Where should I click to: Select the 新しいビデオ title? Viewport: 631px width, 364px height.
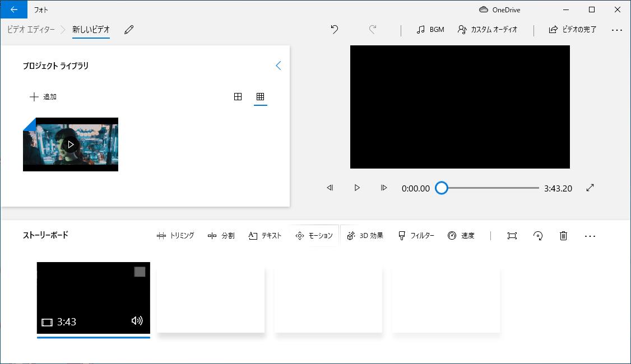pos(91,29)
